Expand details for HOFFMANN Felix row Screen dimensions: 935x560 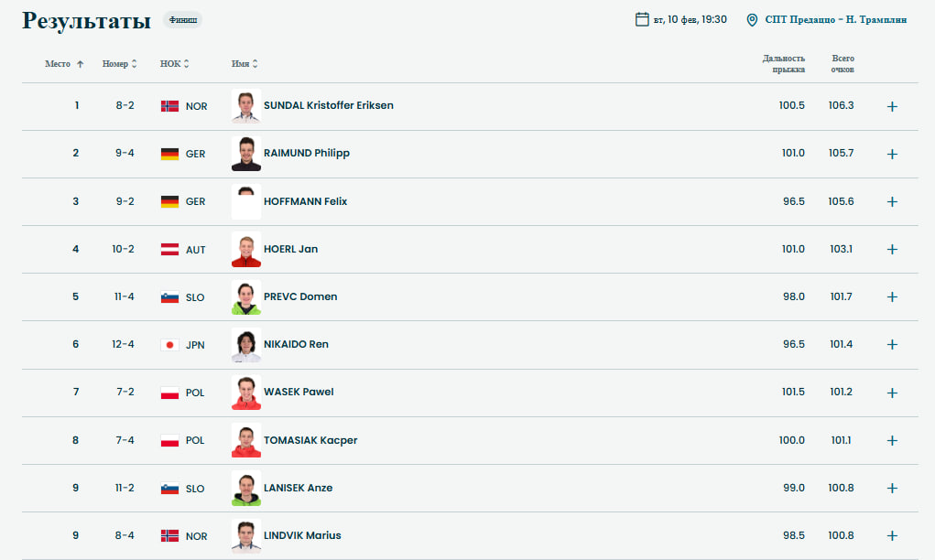pyautogui.click(x=892, y=201)
